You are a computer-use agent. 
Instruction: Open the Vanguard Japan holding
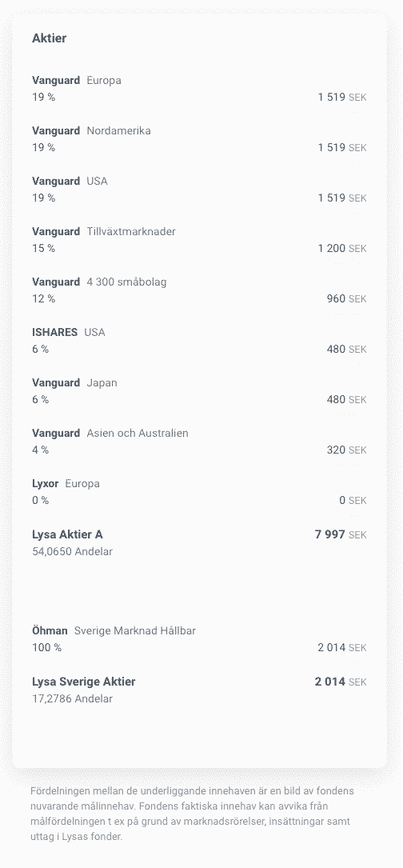[x=199, y=391]
